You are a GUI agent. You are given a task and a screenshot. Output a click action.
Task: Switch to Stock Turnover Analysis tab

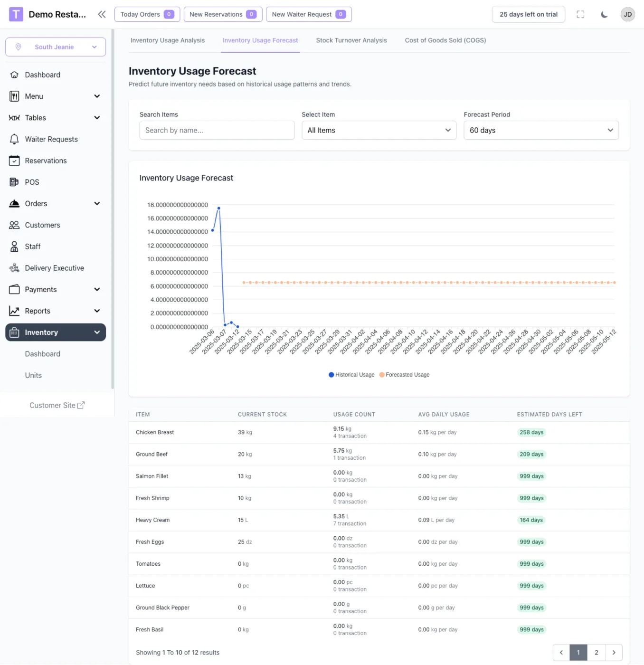coord(351,40)
